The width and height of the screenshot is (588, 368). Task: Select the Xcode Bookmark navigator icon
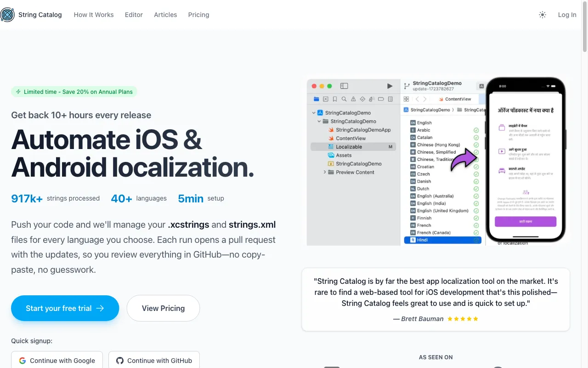335,99
